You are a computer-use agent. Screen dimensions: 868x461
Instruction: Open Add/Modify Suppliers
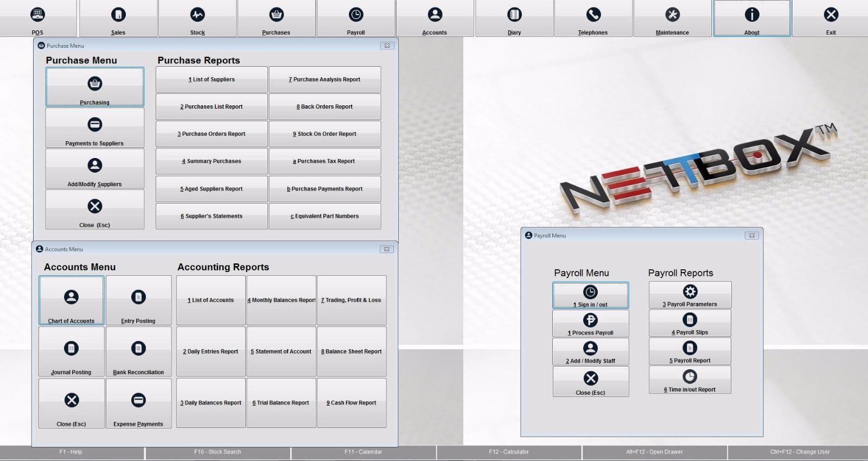(x=95, y=168)
